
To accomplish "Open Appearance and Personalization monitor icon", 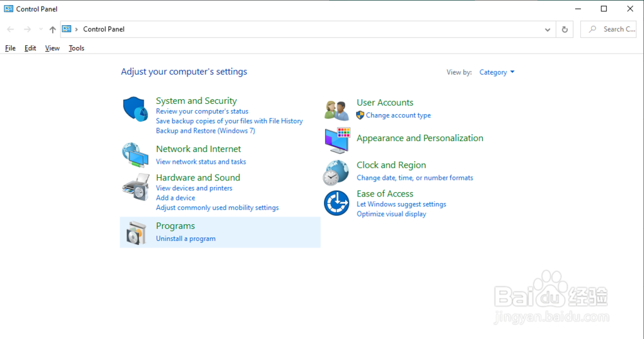I will tap(336, 139).
